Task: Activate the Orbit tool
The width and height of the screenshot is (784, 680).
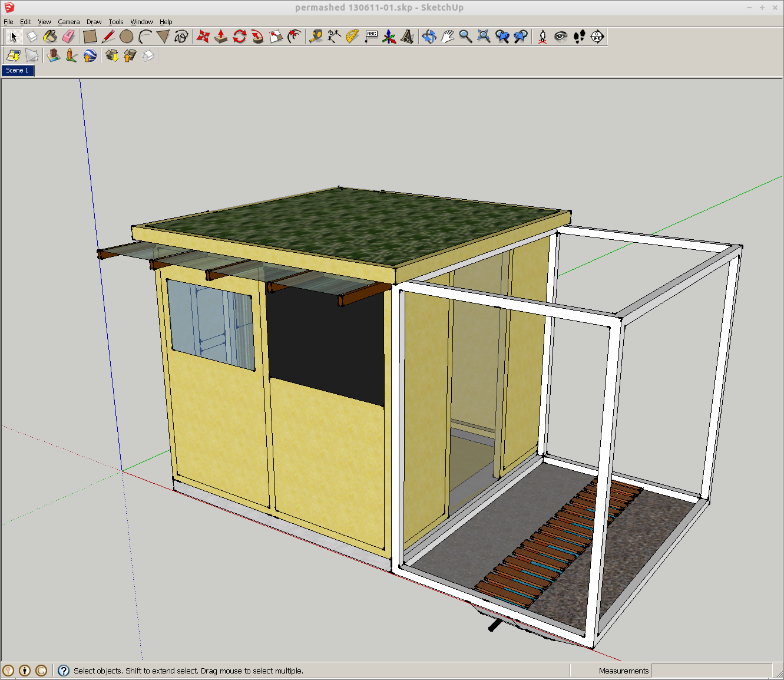Action: 429,37
